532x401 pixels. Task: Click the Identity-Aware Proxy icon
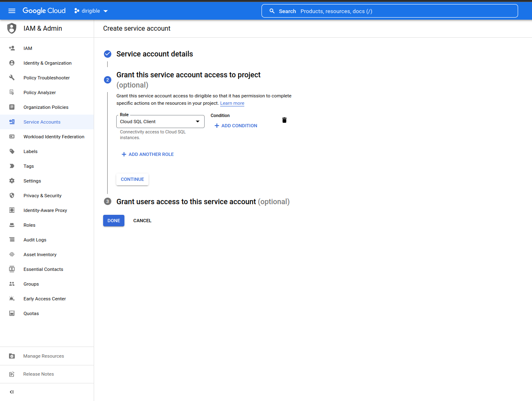click(x=12, y=210)
